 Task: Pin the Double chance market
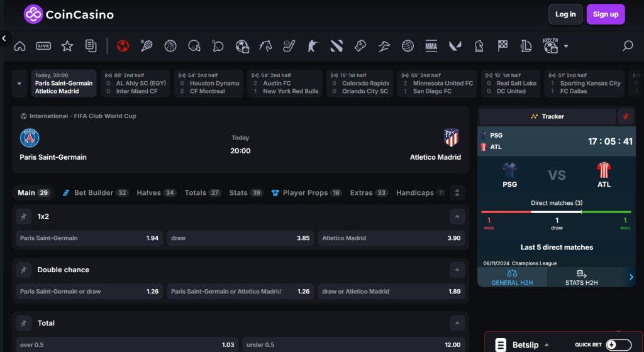pos(23,270)
